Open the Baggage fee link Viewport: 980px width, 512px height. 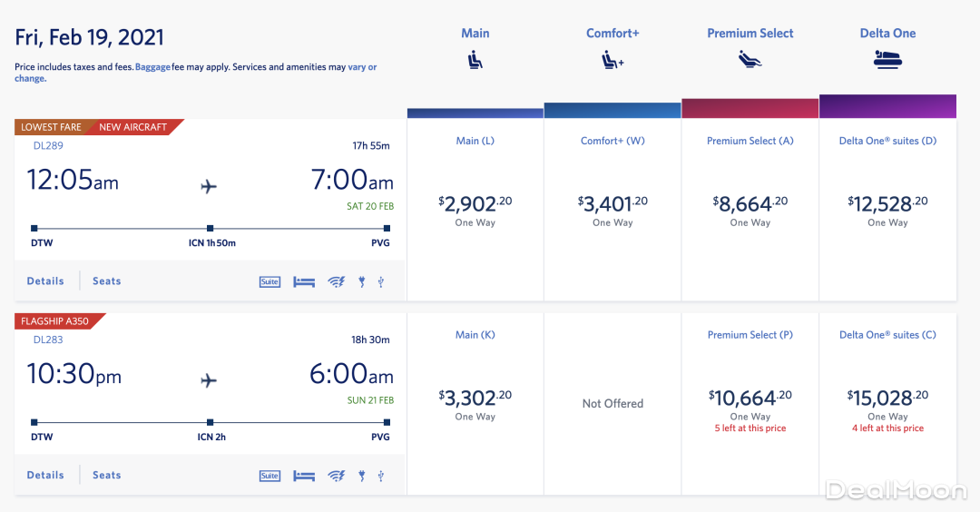coord(152,67)
